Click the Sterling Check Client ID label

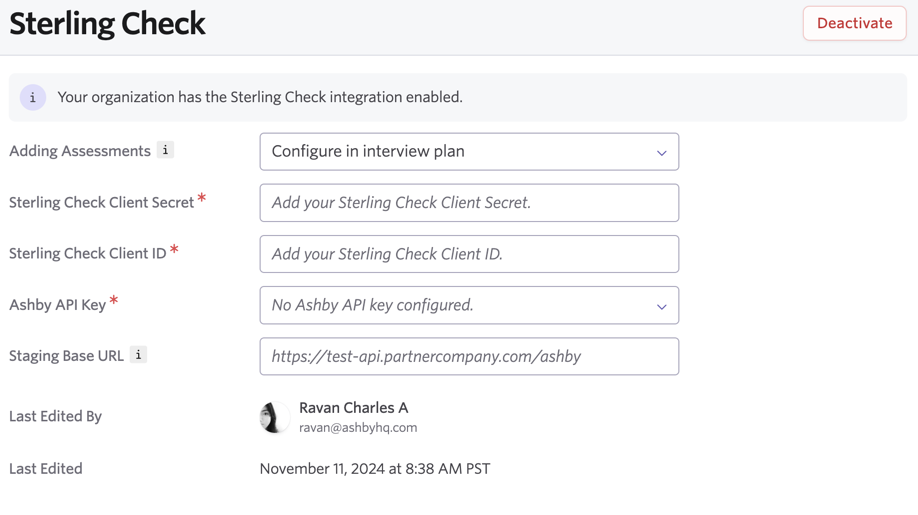click(x=88, y=253)
